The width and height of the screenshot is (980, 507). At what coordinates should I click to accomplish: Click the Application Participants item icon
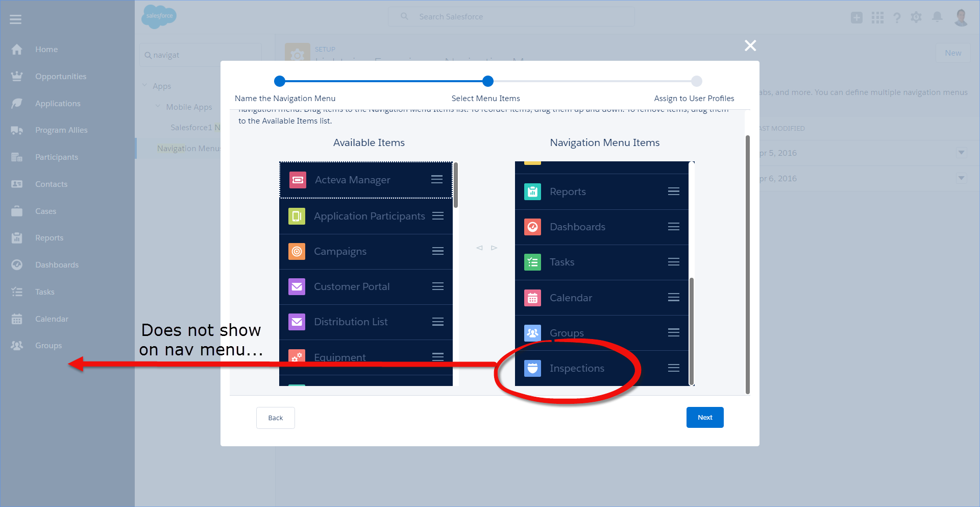point(297,216)
